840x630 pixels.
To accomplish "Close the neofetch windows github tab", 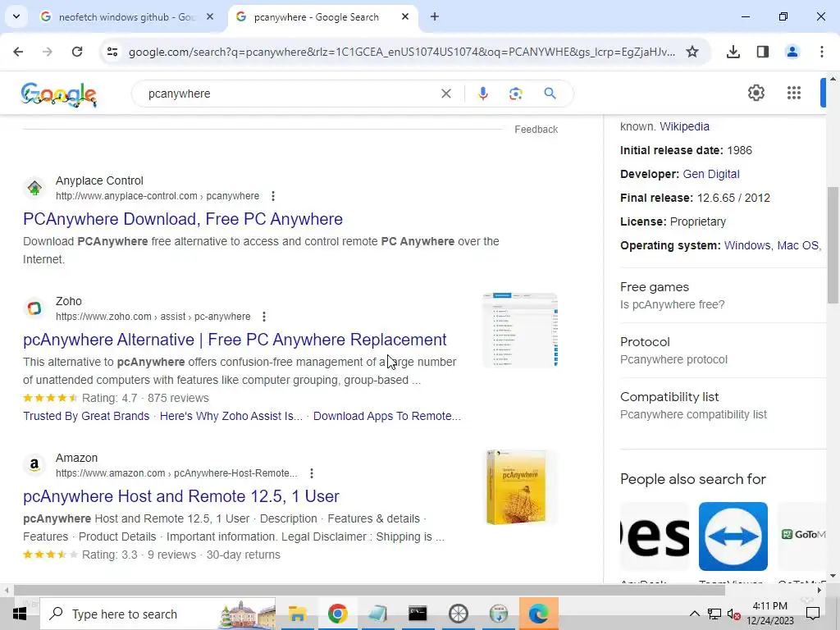I will [210, 17].
